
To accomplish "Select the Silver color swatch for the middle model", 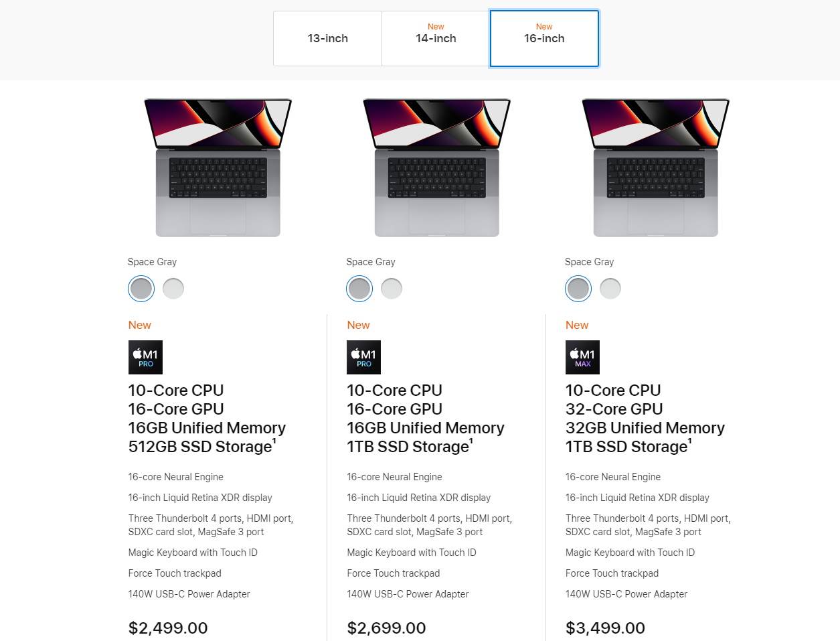I will pos(392,288).
